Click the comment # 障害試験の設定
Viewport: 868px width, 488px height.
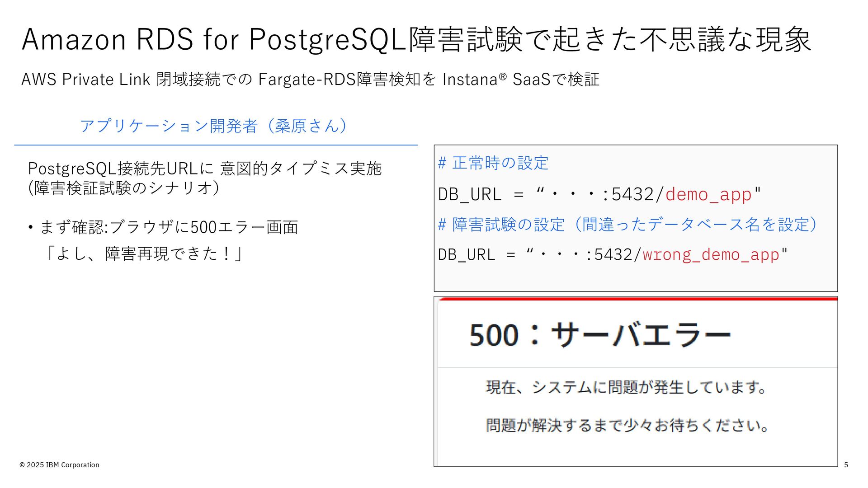click(502, 224)
